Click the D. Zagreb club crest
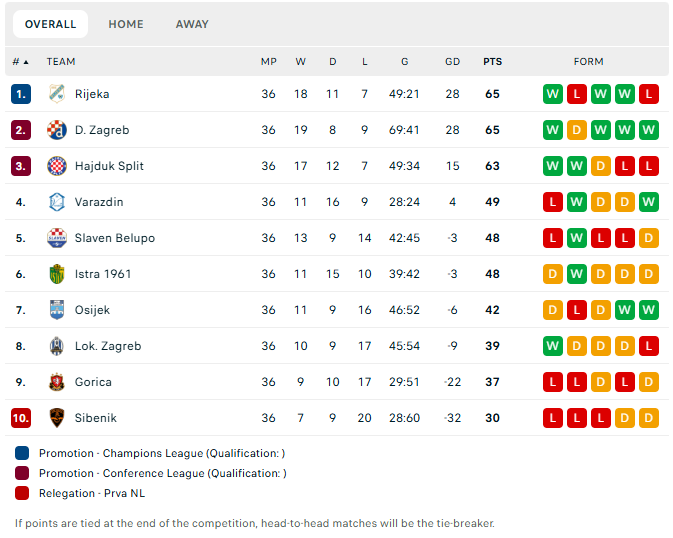This screenshot has width=673, height=538. (x=57, y=130)
